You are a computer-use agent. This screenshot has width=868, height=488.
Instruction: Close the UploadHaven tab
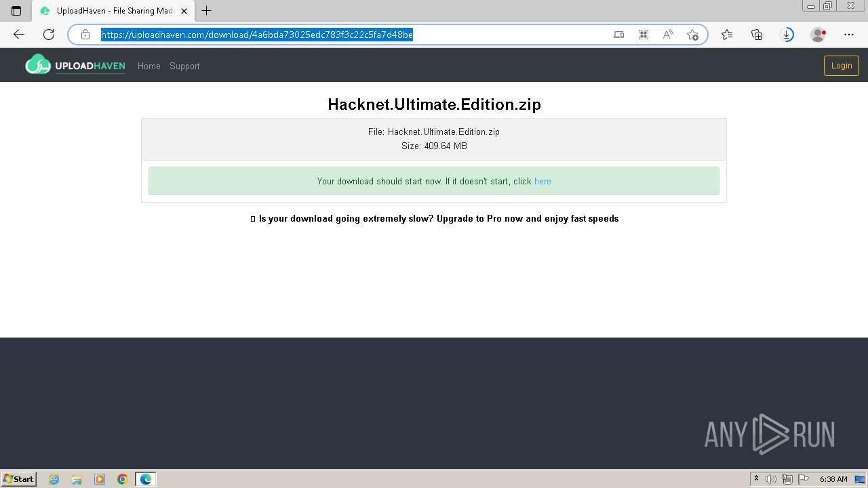click(x=184, y=11)
